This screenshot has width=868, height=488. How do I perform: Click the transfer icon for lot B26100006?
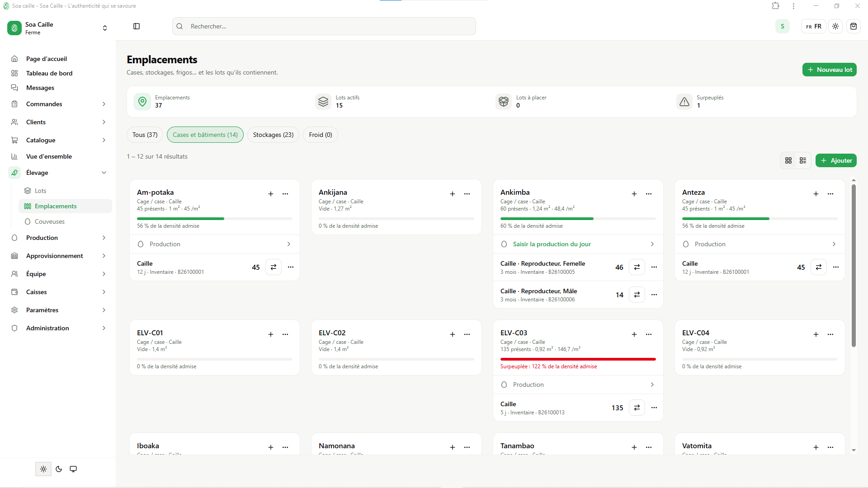(x=637, y=295)
